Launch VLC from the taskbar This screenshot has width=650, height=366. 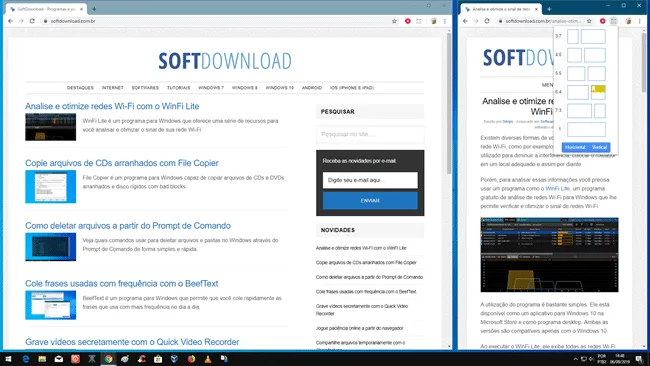pyautogui.click(x=208, y=359)
